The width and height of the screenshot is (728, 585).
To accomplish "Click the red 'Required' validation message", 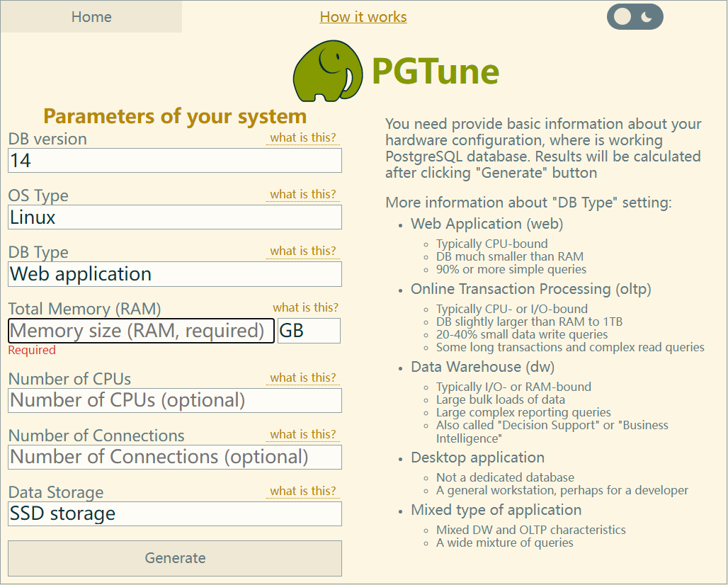I will 32,350.
